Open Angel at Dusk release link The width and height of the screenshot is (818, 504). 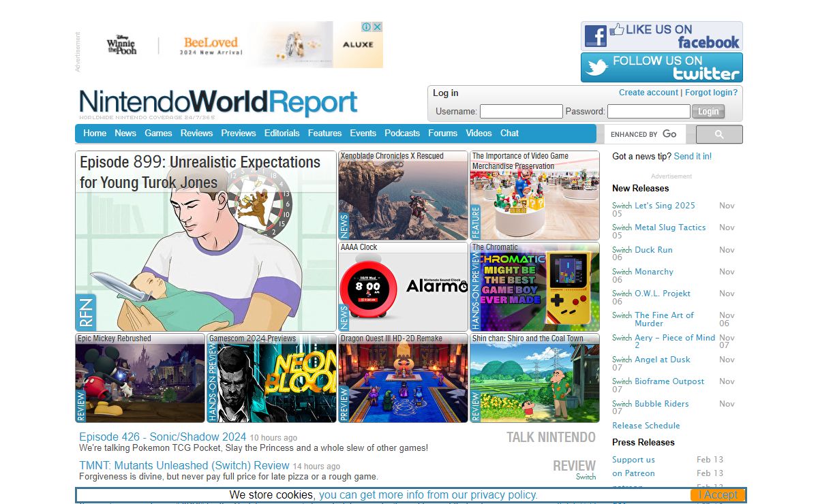tap(663, 360)
